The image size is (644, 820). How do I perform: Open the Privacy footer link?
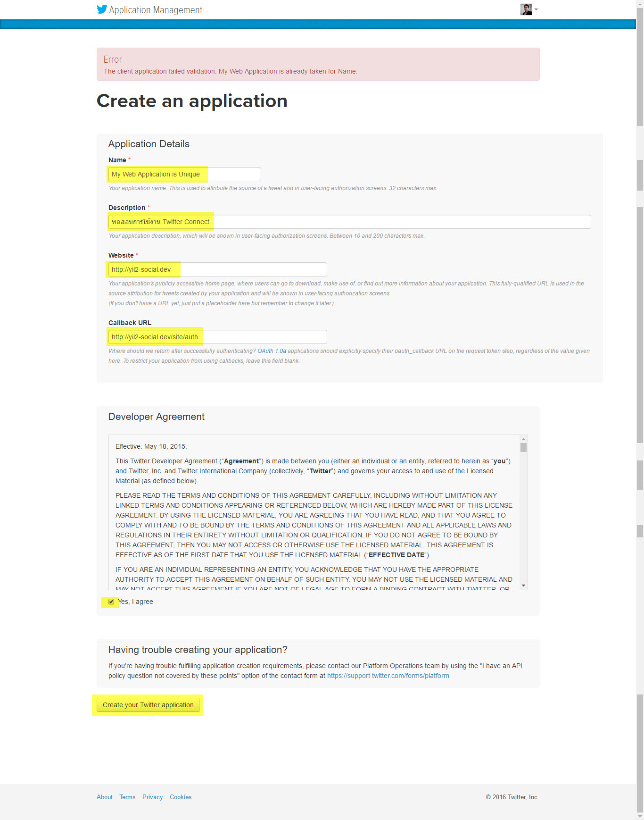pyautogui.click(x=153, y=797)
